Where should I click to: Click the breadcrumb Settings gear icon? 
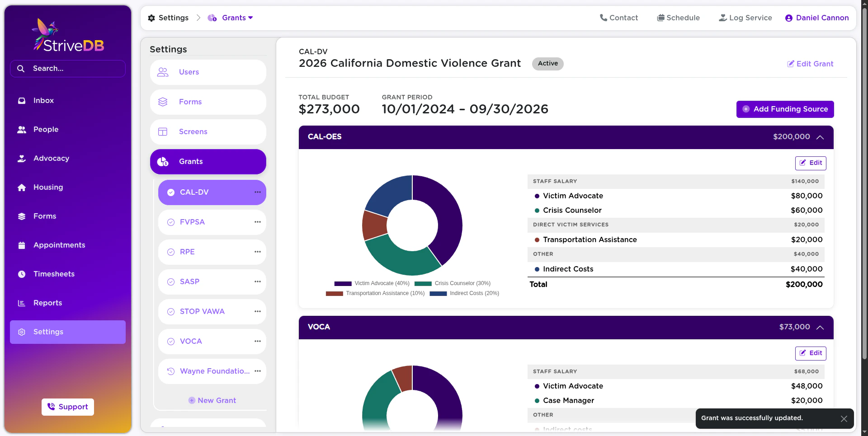click(x=151, y=18)
